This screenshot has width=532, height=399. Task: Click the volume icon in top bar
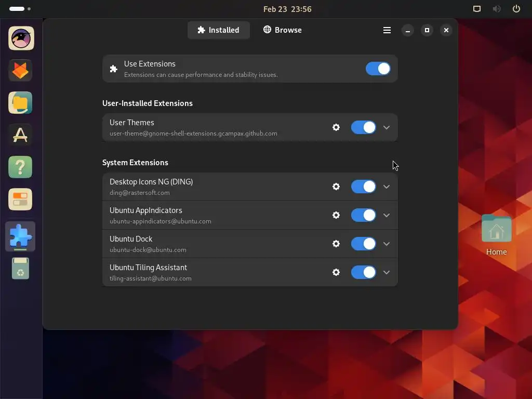click(496, 9)
